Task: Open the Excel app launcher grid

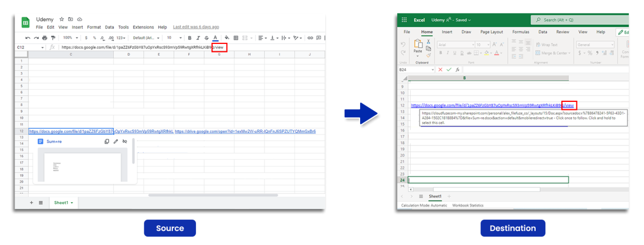Action: click(x=404, y=20)
